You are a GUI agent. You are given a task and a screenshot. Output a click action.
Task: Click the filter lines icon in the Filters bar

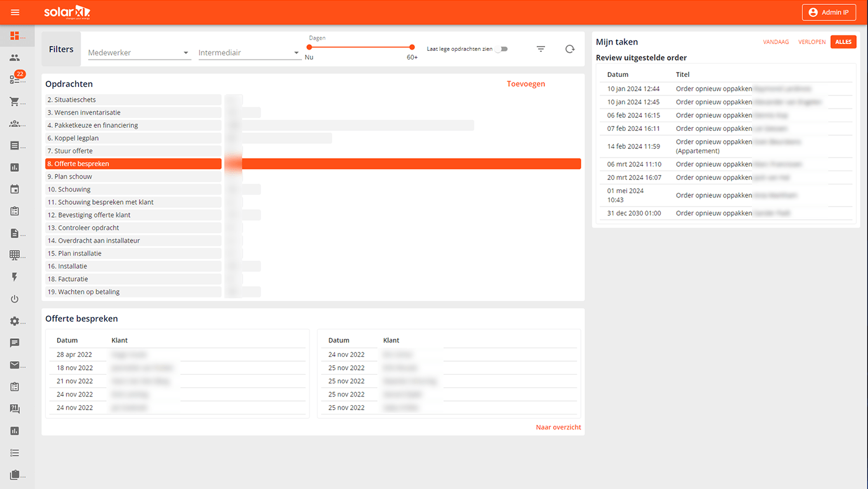541,49
